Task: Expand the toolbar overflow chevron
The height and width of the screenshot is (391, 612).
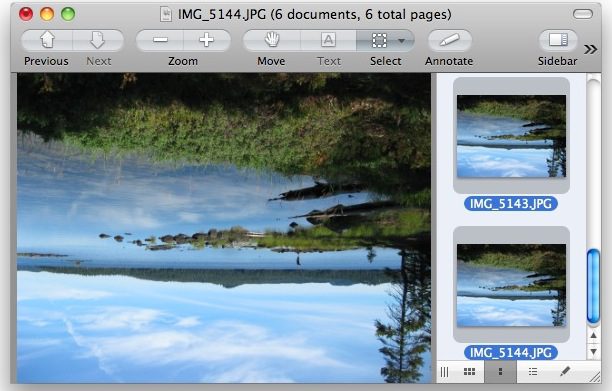Action: [x=590, y=49]
